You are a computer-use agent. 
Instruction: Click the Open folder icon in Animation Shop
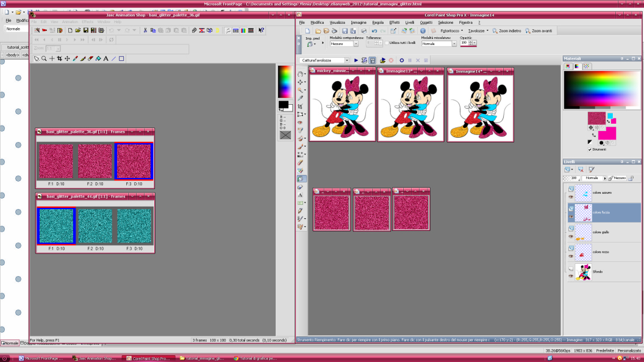(x=78, y=30)
